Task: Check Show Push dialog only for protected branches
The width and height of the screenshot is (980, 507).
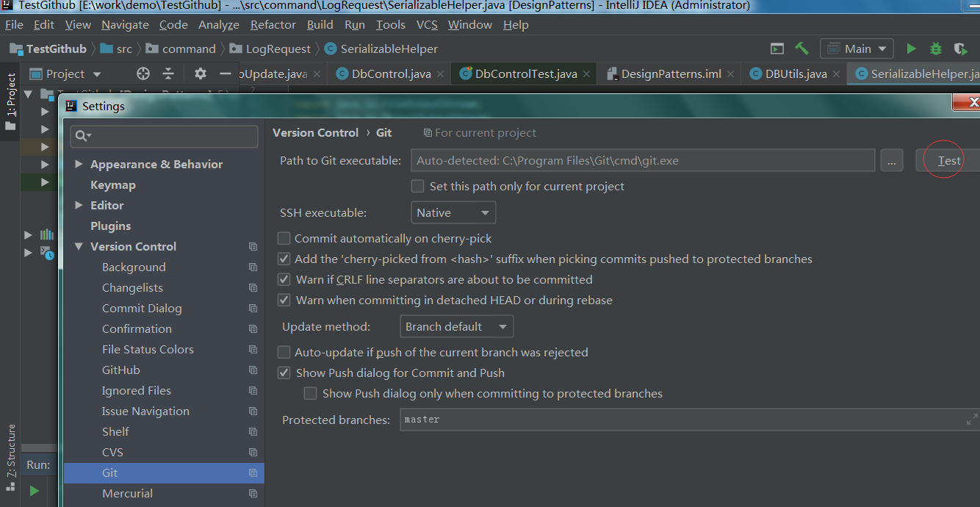Action: pos(310,394)
